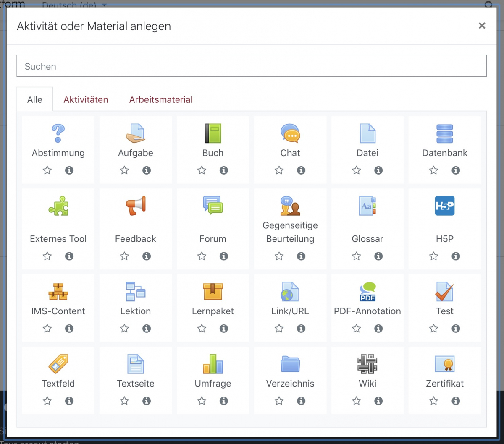Open the Arbeitsmaterial tab
Image resolution: width=504 pixels, height=444 pixels.
click(161, 99)
